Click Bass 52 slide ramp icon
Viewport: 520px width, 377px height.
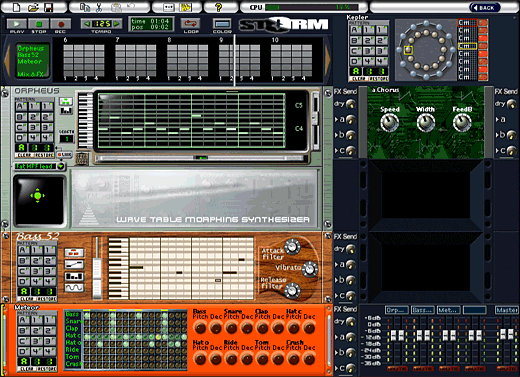pos(74,265)
